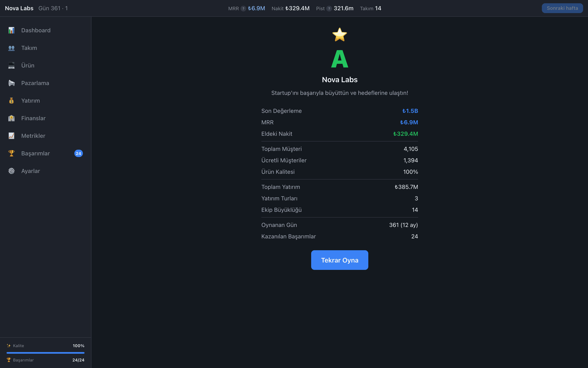Click the Ayarlar gear icon
The image size is (588, 368).
[11, 171]
